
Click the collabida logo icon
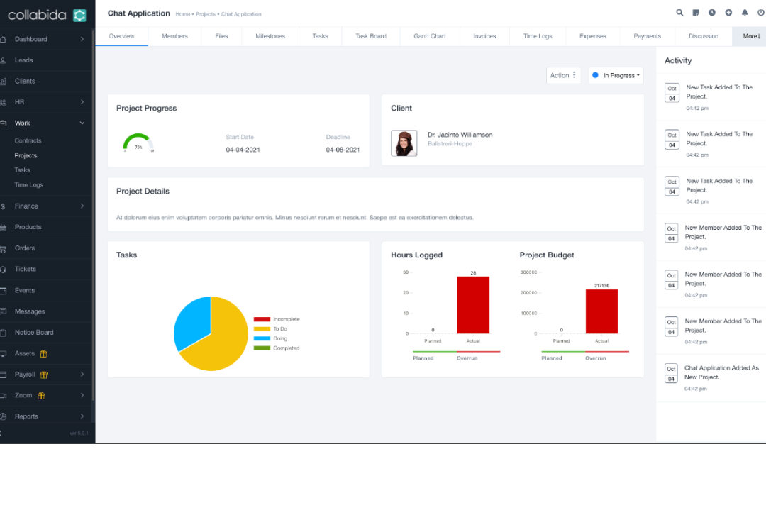pyautogui.click(x=79, y=15)
